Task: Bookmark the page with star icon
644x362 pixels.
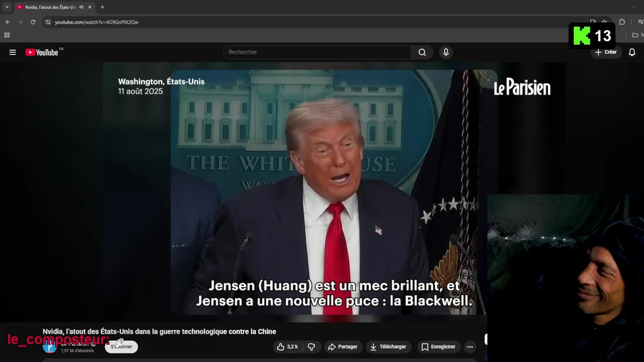Action: tap(604, 22)
